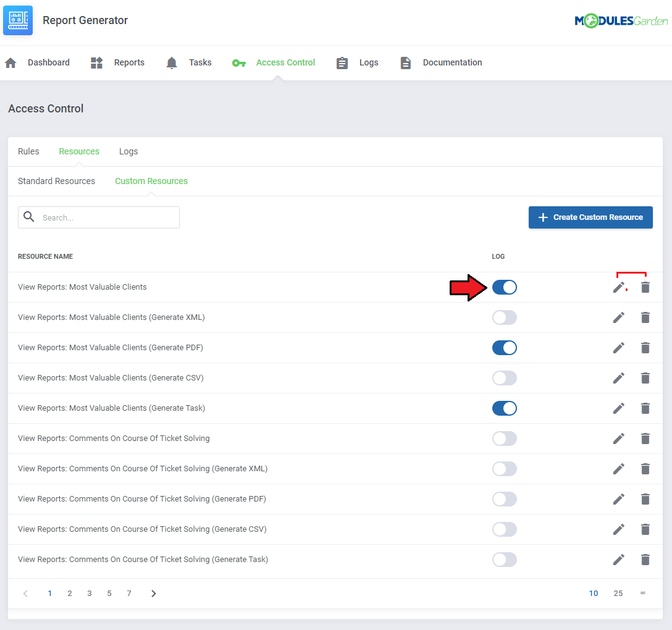Edit Ticket Solving (Generate CSV) resource
Viewport: 672px width, 630px height.
[x=618, y=529]
